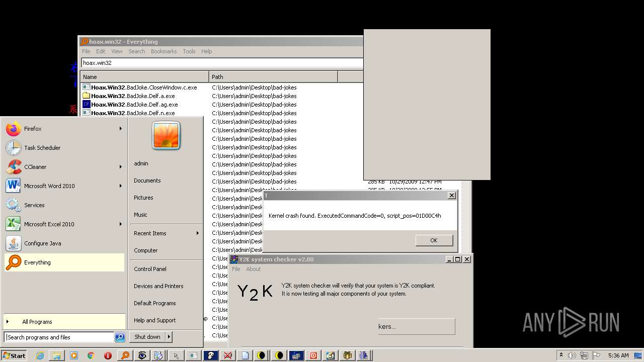Launch Task Scheduler from Start menu
This screenshot has height=362, width=644.
(64, 148)
